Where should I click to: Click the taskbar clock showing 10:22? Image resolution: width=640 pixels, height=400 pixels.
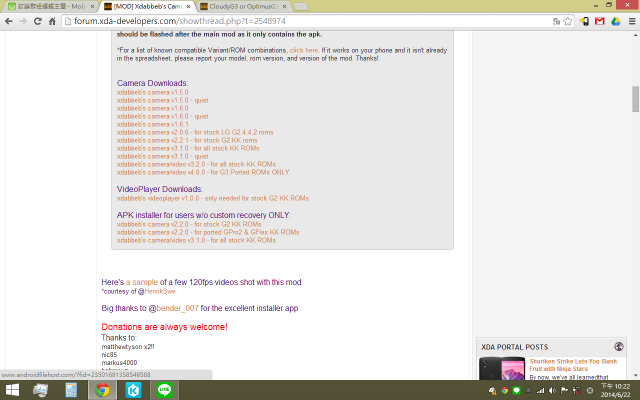(616, 390)
